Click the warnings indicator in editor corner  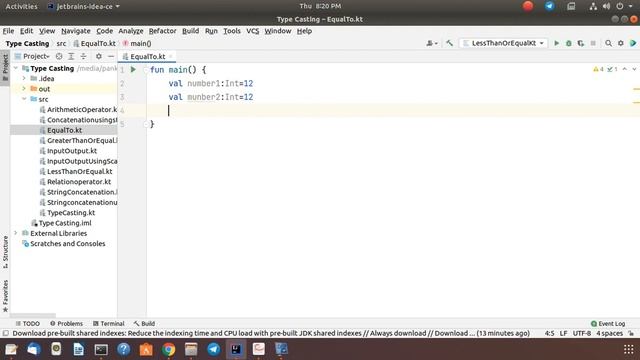[x=598, y=69]
